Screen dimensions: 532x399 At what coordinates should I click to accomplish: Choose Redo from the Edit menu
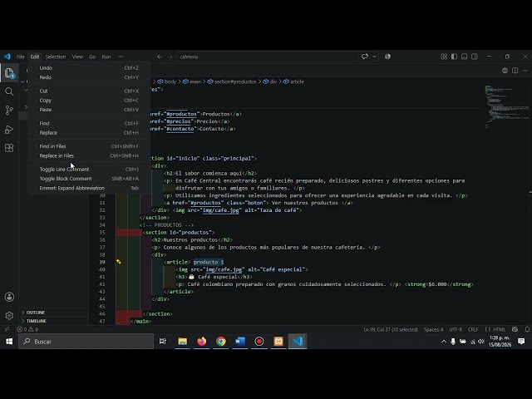(89, 77)
